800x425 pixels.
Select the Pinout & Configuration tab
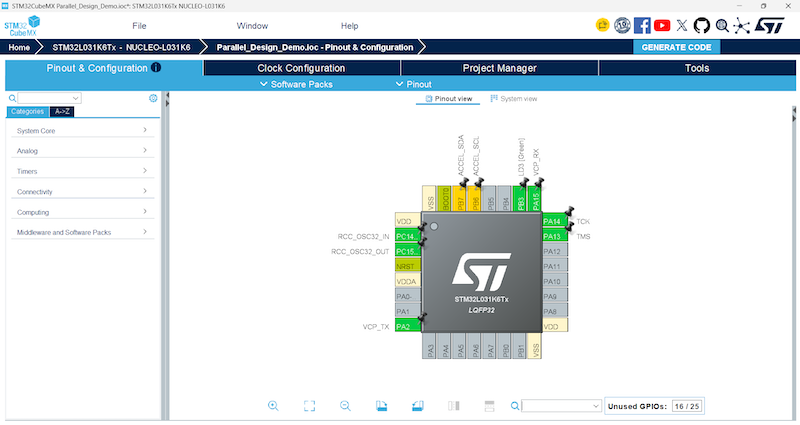coord(104,68)
